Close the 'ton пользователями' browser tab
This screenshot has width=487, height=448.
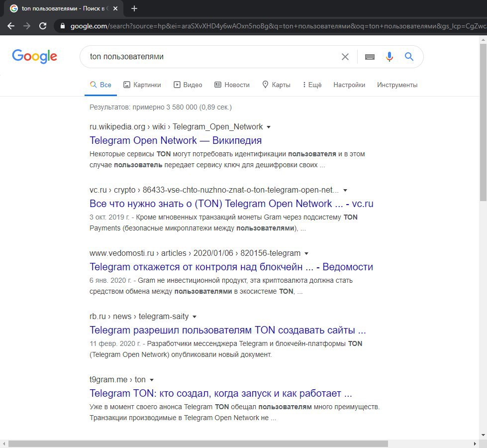[x=115, y=8]
